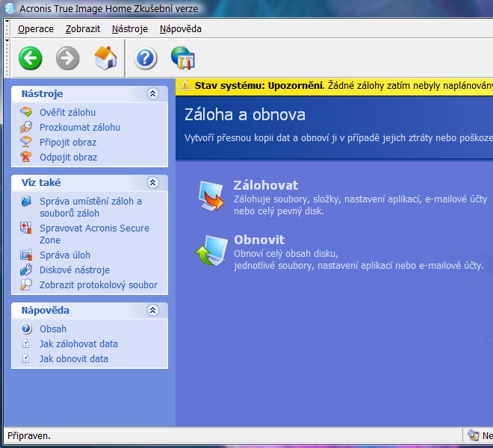Open the Správa úloh link
Screen dimensions: 493x448
pos(65,255)
